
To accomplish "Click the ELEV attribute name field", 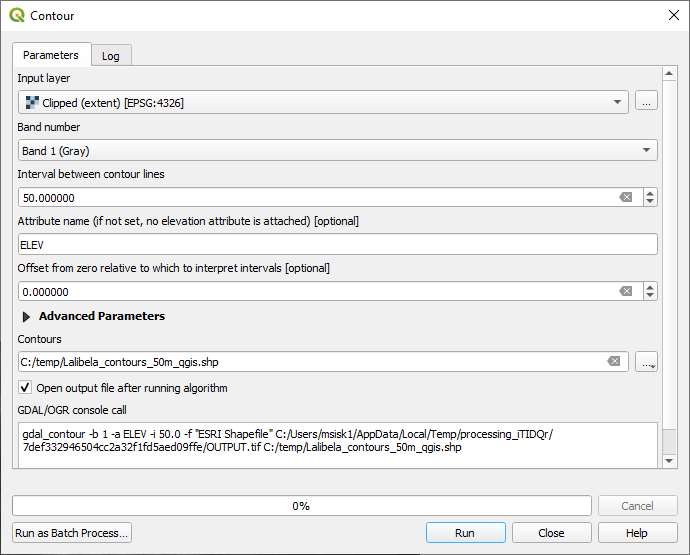I will [x=337, y=244].
